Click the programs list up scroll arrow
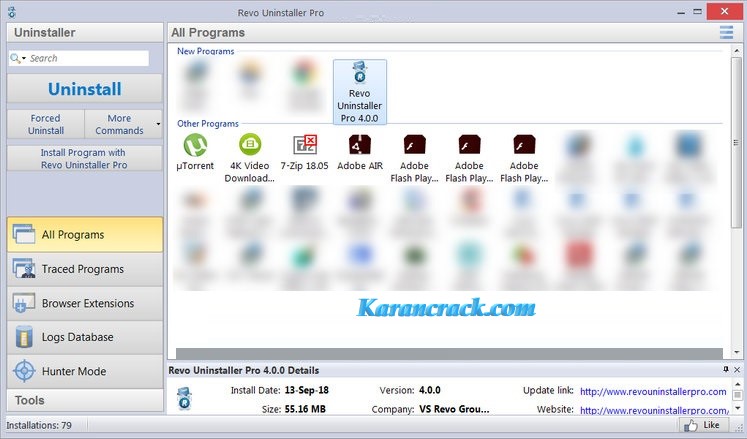 point(737,51)
